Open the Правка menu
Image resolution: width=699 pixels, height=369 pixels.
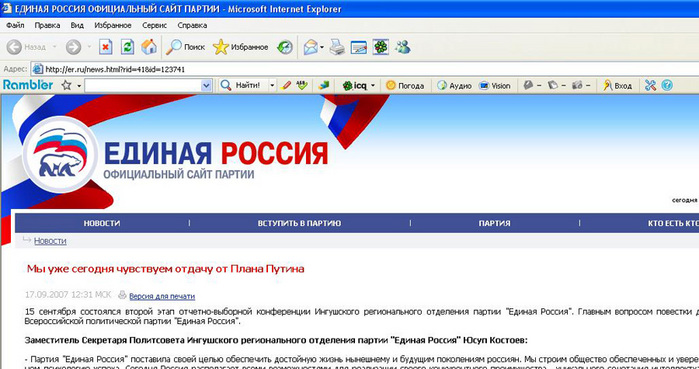pos(47,25)
